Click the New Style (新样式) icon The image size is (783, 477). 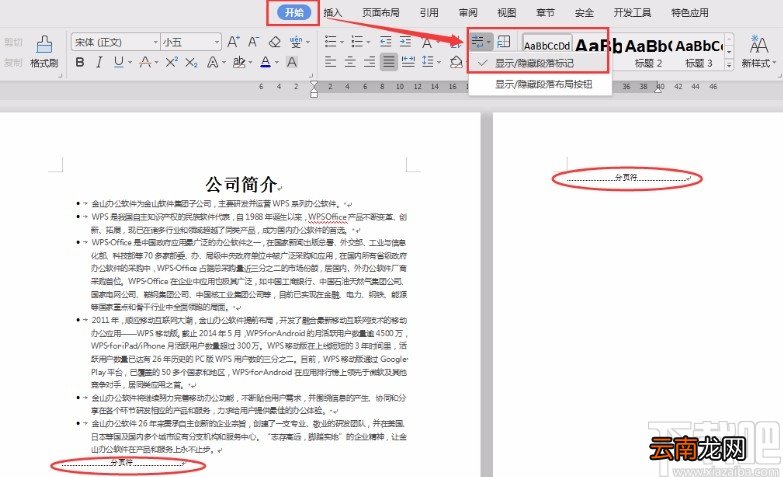(759, 45)
